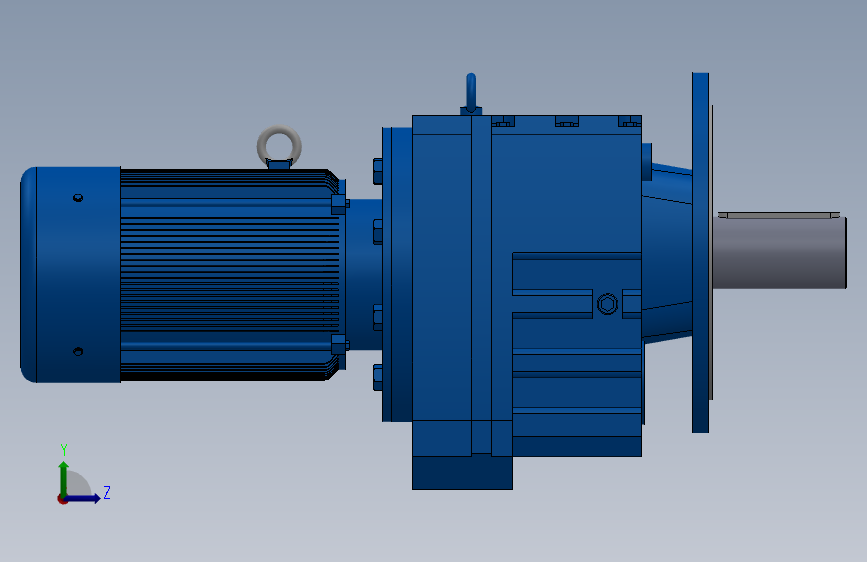
Task: Select the conical output housing before the flange
Action: (x=667, y=252)
